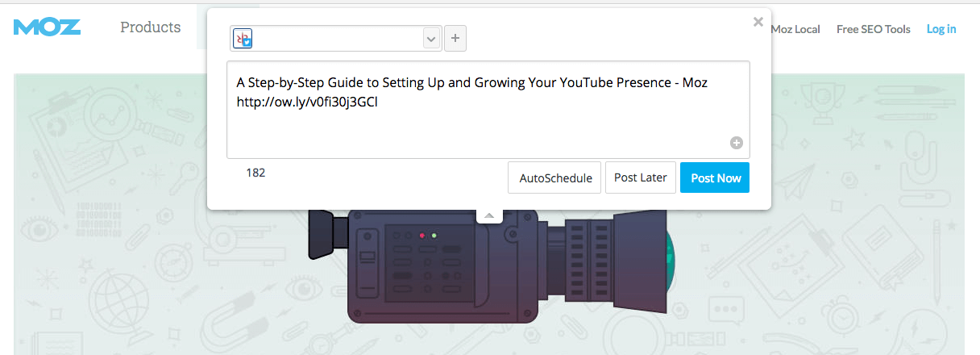Click the Moz logo
Screen dimensions: 980x355
47,27
